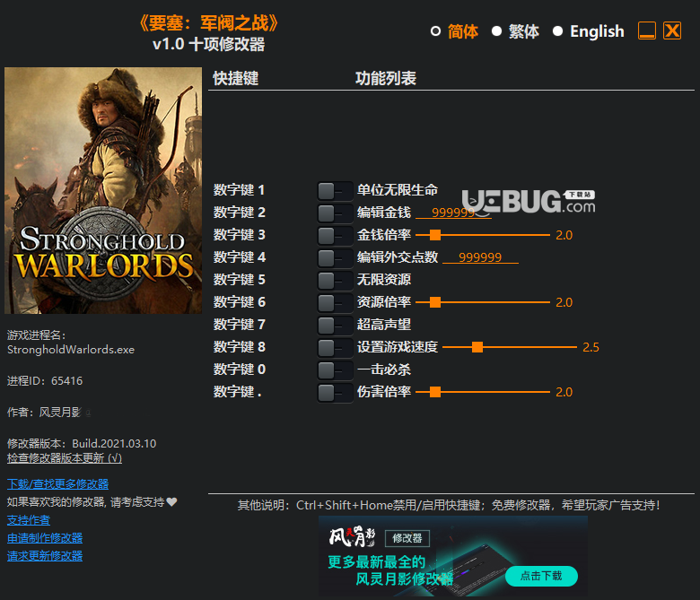Screen dimensions: 700x600
Task: Click the 2.5 game speed value
Action: [x=591, y=347]
